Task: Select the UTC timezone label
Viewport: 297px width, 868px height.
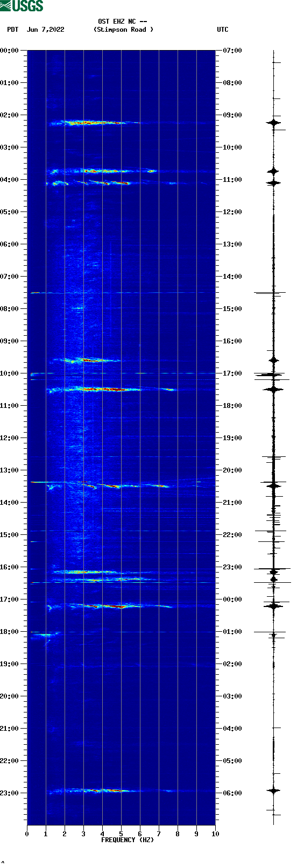Action: [223, 30]
